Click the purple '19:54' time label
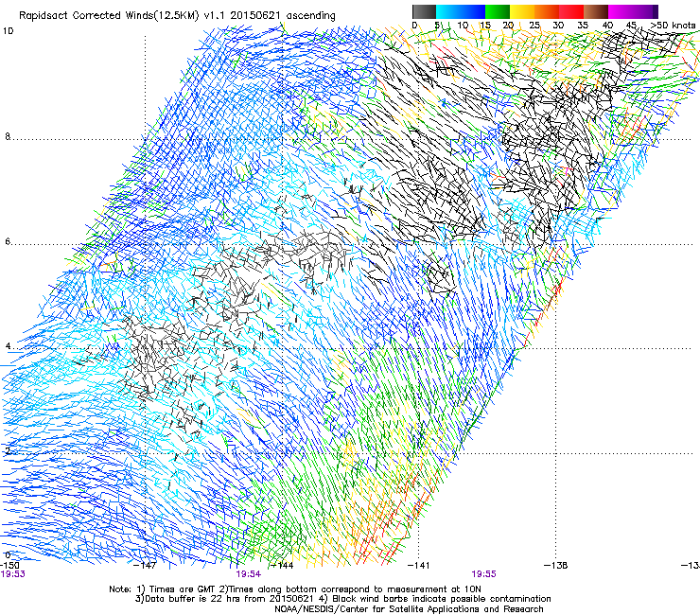Image resolution: width=700 pixels, height=615 pixels. click(248, 574)
